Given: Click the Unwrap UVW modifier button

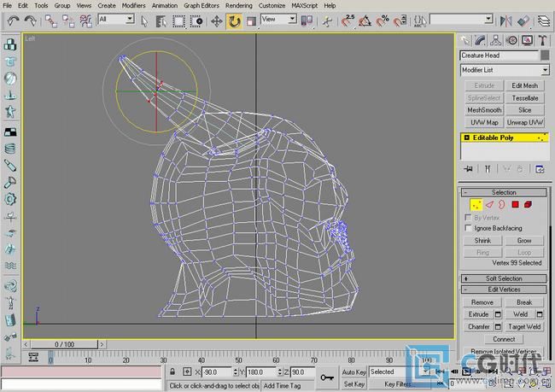Looking at the screenshot, I should (x=524, y=122).
